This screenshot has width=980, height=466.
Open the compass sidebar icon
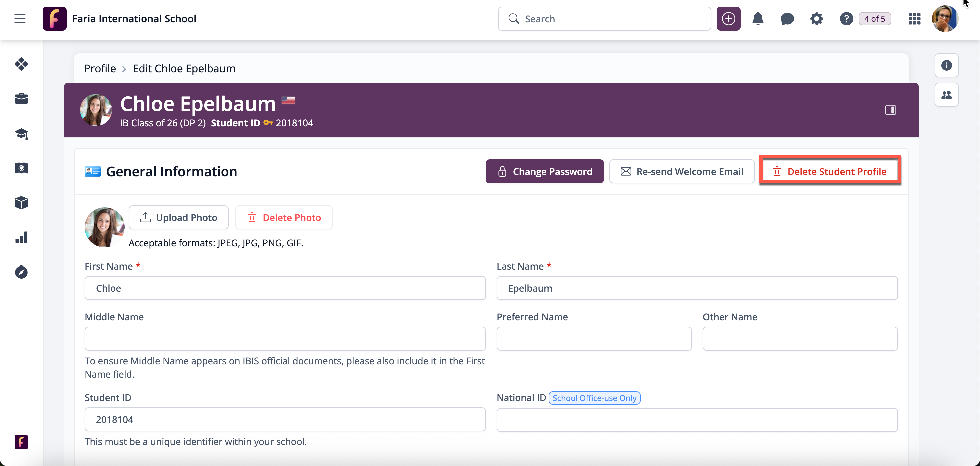[21, 272]
